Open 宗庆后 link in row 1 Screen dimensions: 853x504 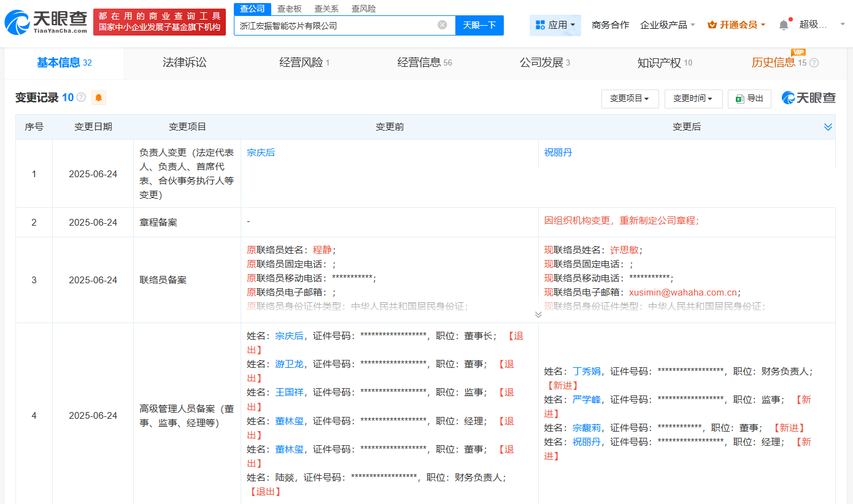[261, 153]
